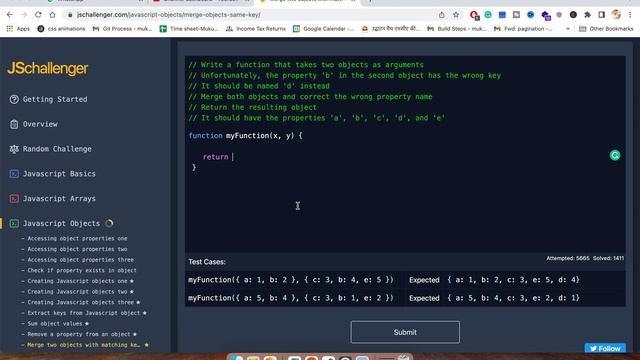Image resolution: width=640 pixels, height=360 pixels.
Task: Open the Overview section
Action: (x=40, y=124)
